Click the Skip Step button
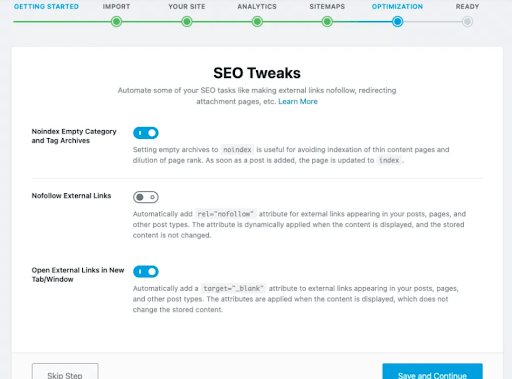 click(65, 371)
